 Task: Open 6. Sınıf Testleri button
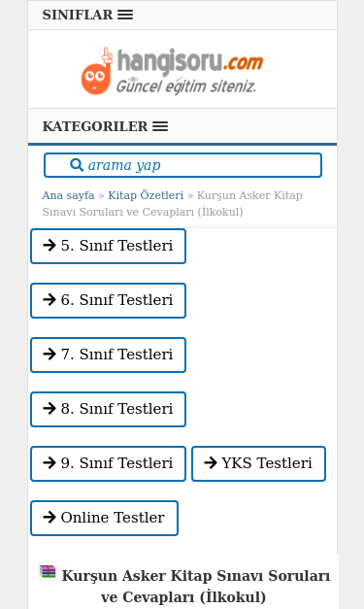click(109, 301)
